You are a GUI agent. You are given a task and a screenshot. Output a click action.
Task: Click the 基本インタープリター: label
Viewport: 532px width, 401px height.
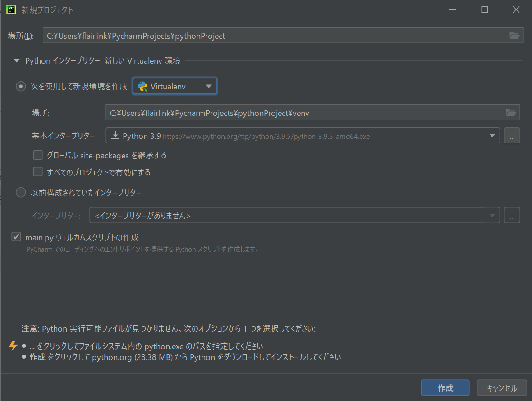[x=64, y=136]
